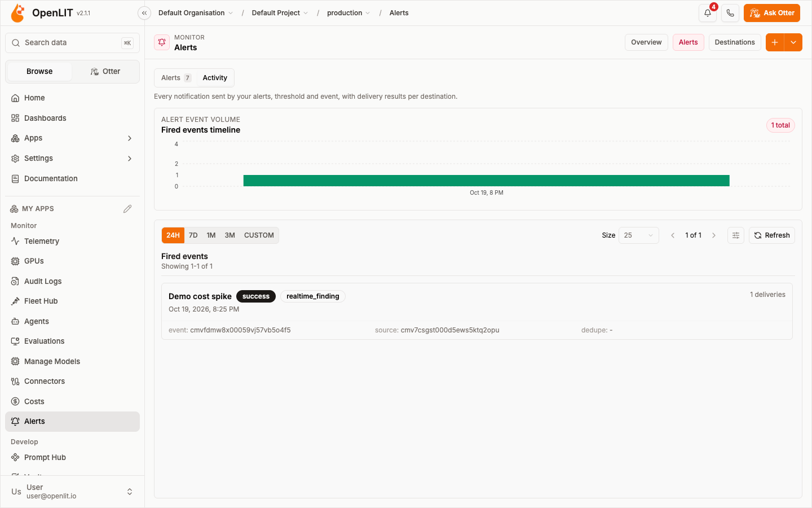Open the Documentation link
Image resolution: width=812 pixels, height=508 pixels.
[x=72, y=179]
